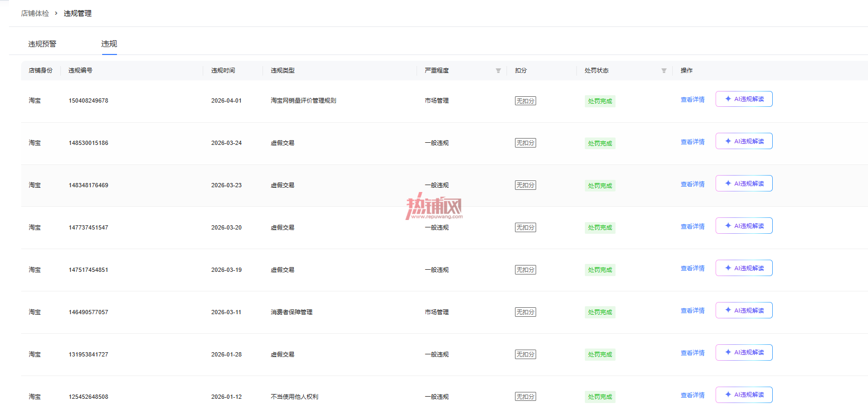Click AI违规解读 sparkle icon for violation 148348176469

[x=728, y=184]
